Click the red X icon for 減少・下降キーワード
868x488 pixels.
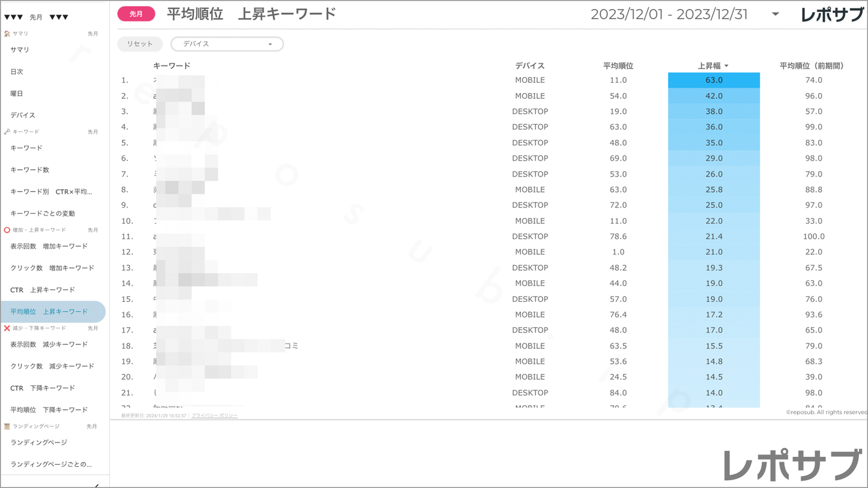click(x=7, y=328)
